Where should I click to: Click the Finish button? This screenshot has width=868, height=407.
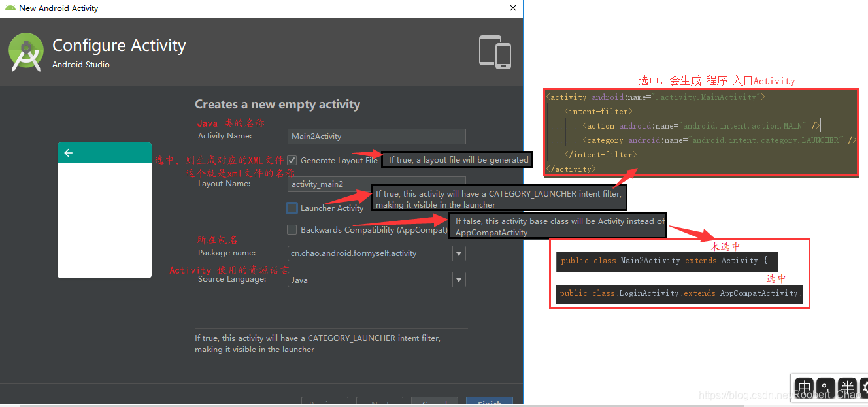[x=490, y=402]
